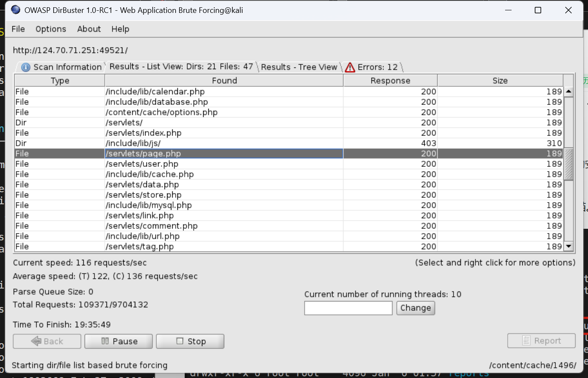Open the Help menu
This screenshot has height=378, width=588.
pos(120,29)
